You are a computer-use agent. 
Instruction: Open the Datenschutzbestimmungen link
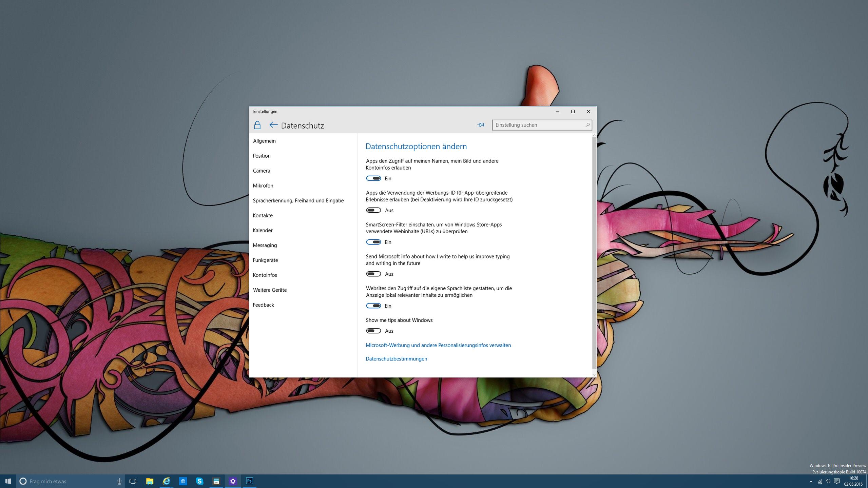click(396, 359)
